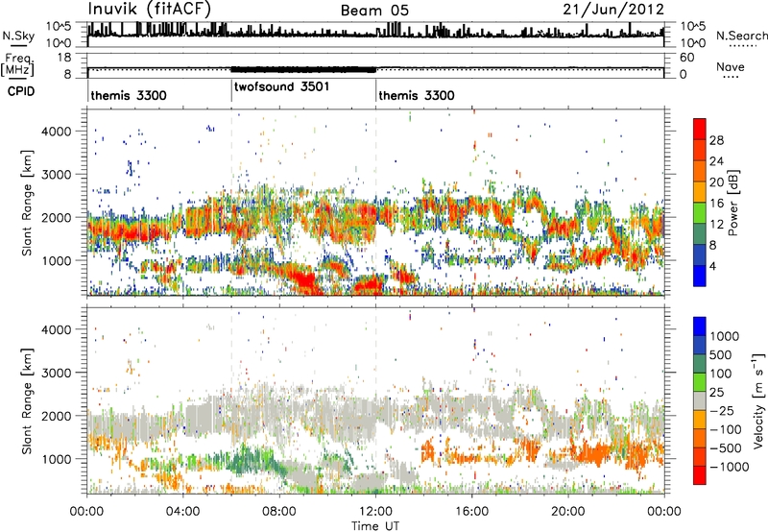
Task: Click the gray segment of the velocity colorbar
Action: coord(700,400)
